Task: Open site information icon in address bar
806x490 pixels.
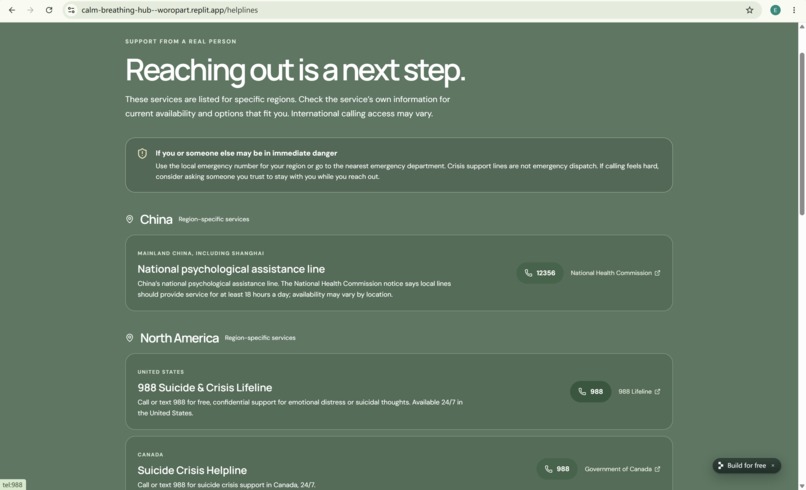Action: (71, 10)
